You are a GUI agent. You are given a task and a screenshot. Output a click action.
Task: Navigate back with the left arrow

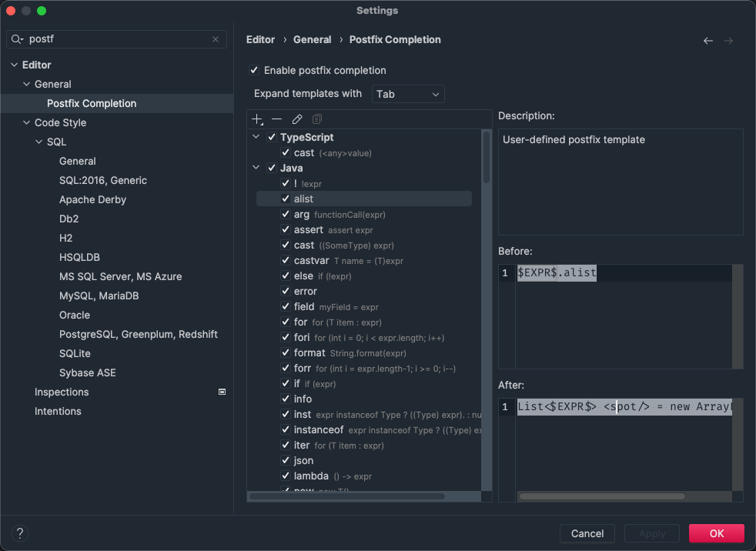[x=707, y=41]
